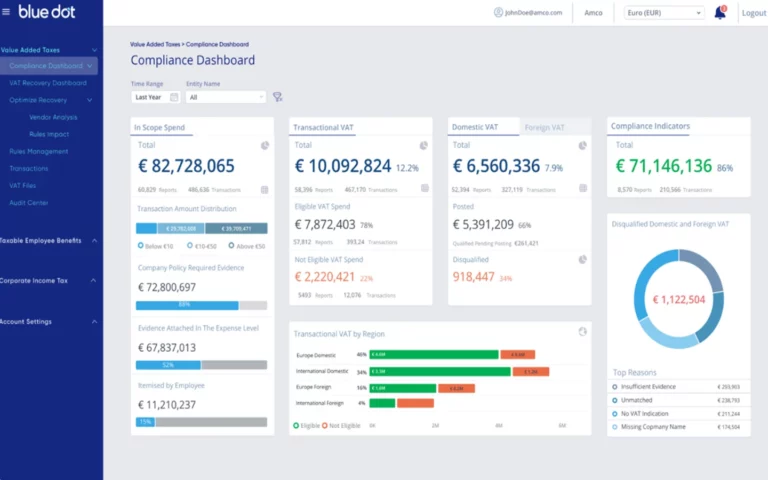Open the Entity Name dropdown

coord(226,97)
